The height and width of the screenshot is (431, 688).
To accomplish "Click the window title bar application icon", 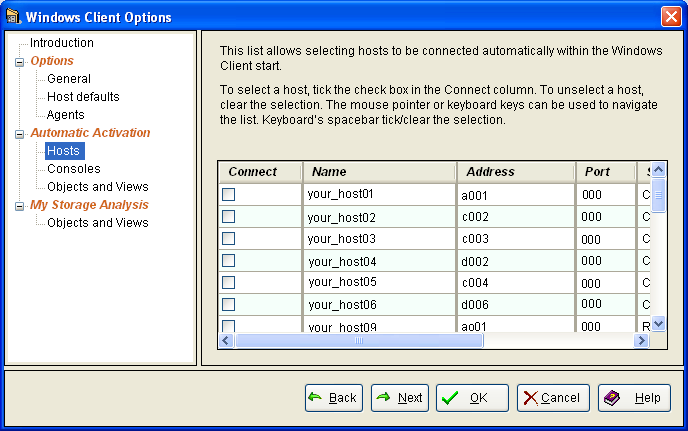I will [x=13, y=16].
